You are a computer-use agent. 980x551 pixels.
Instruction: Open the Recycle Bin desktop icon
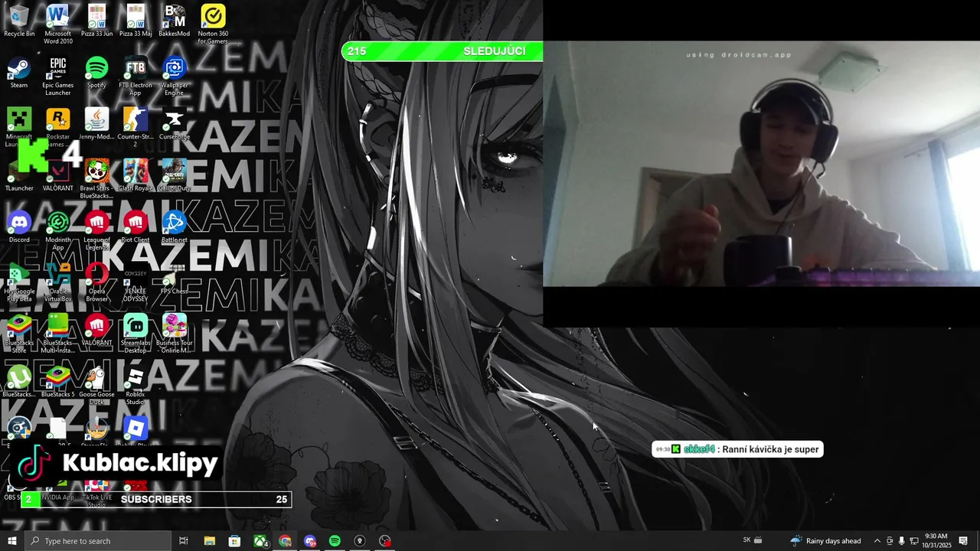(x=19, y=21)
